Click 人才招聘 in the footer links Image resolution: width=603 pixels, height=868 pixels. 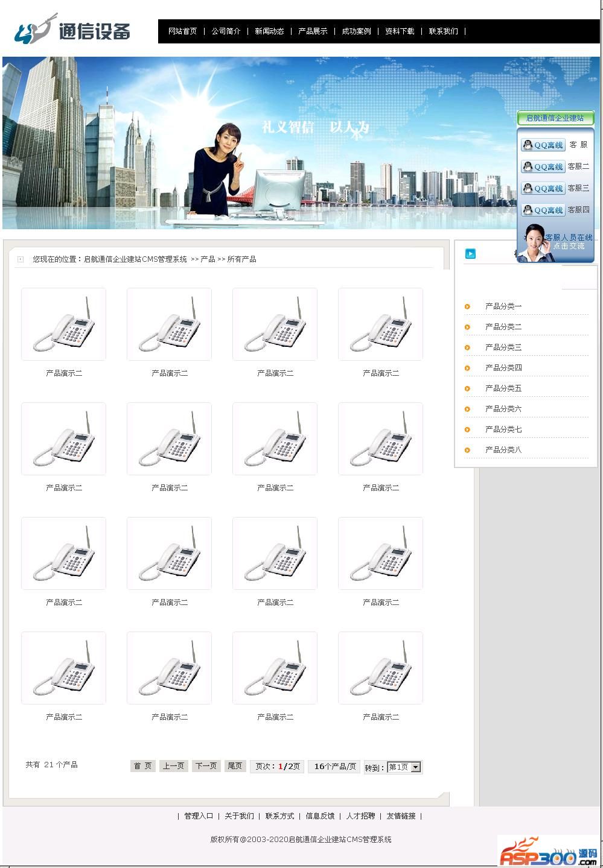pyautogui.click(x=360, y=816)
